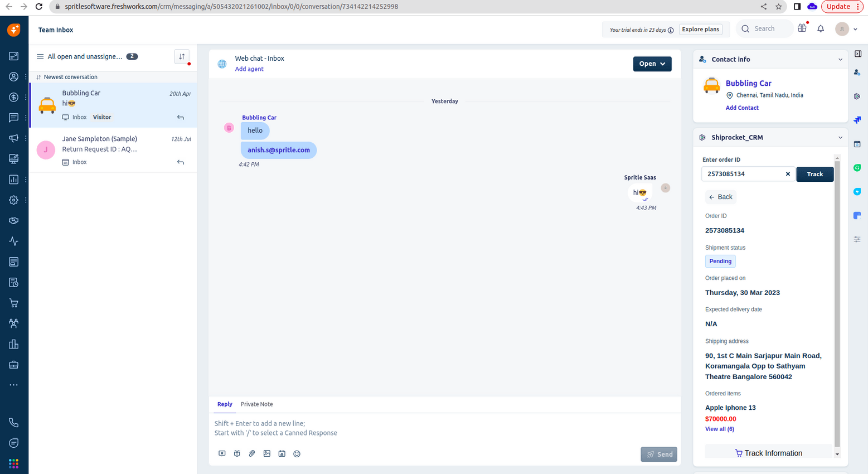Open the three-dots more menu in sidebar
This screenshot has height=474, width=868.
14,385
